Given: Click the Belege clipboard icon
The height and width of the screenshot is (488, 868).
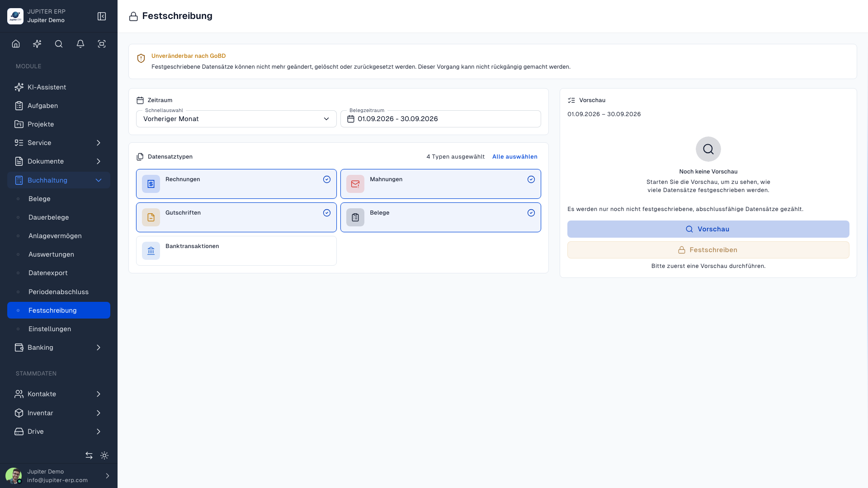Looking at the screenshot, I should (x=355, y=217).
